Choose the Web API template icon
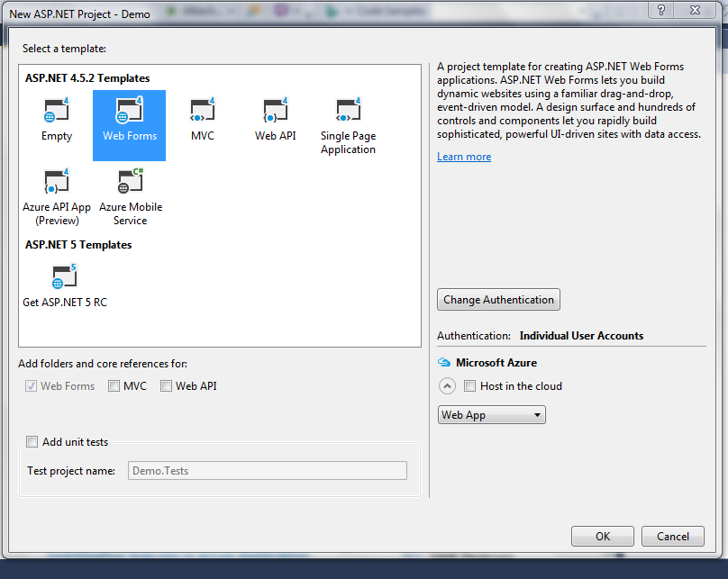728x579 pixels. (276, 110)
